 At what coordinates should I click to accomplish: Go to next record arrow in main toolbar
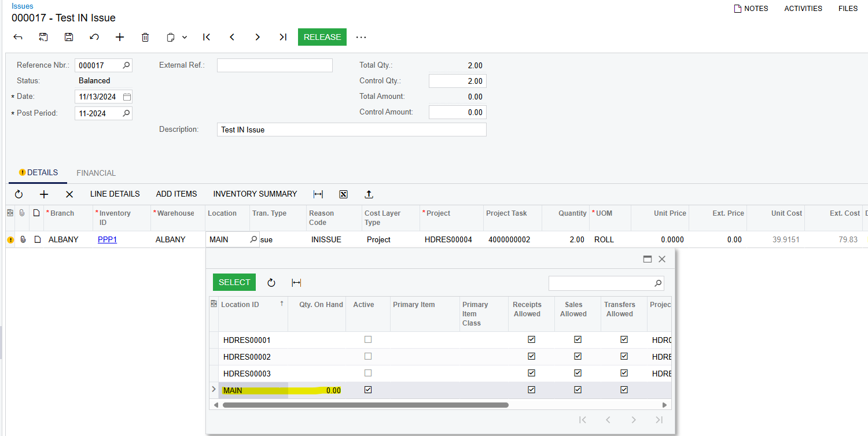(258, 37)
